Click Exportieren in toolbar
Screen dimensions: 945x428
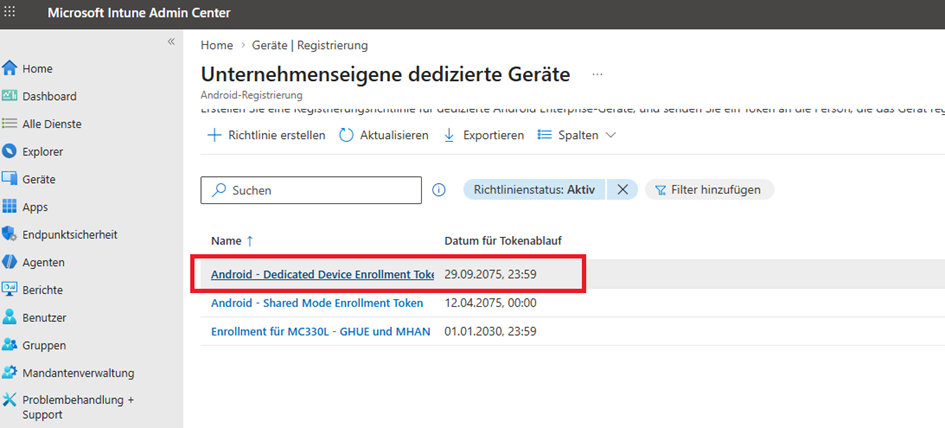coord(483,135)
